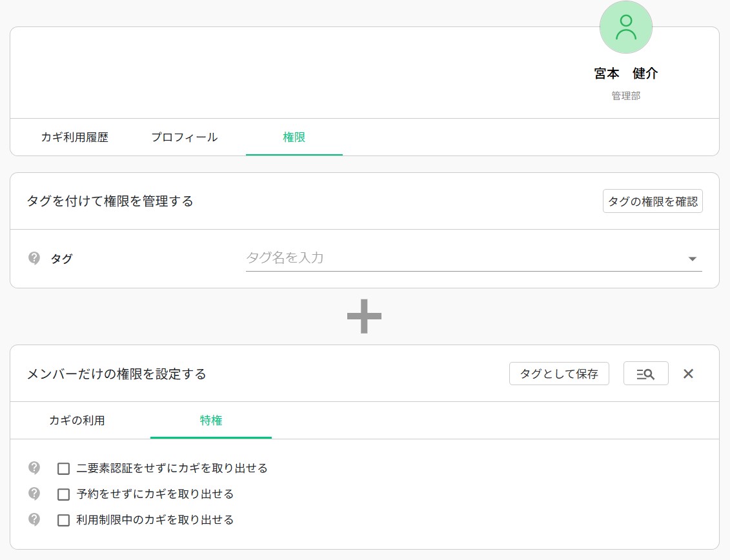The height and width of the screenshot is (560, 730).
Task: Enable 二要素認証をせずにカギを取り出せる checkbox
Action: pos(63,468)
